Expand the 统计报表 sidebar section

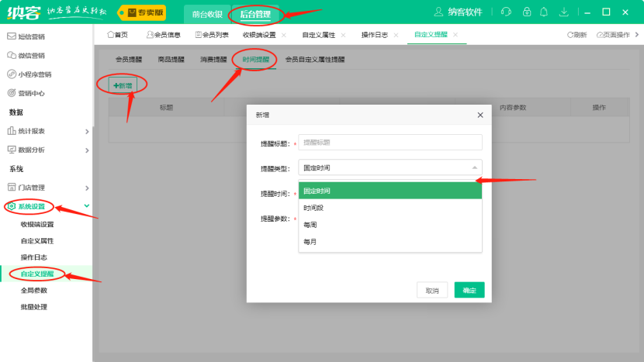(x=86, y=131)
